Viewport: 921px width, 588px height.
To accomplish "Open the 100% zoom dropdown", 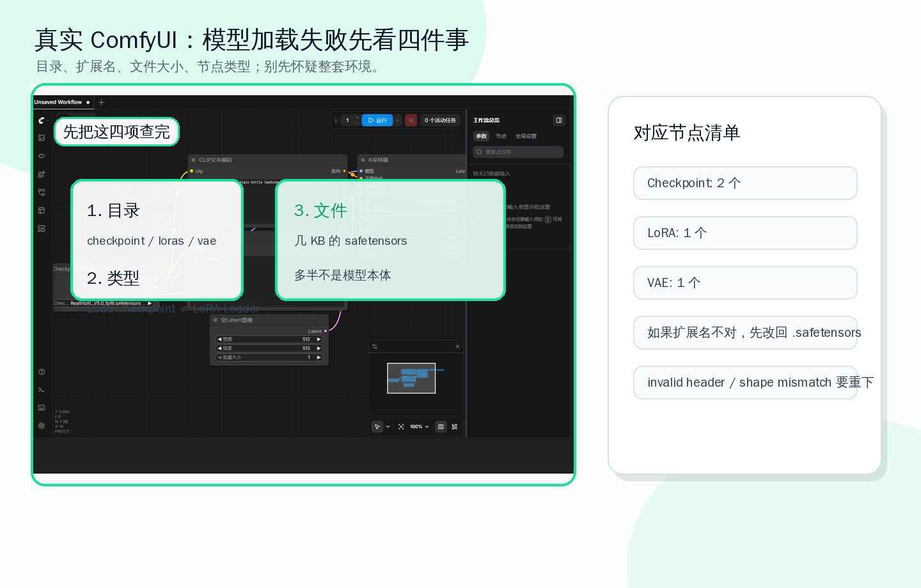I will (x=420, y=426).
